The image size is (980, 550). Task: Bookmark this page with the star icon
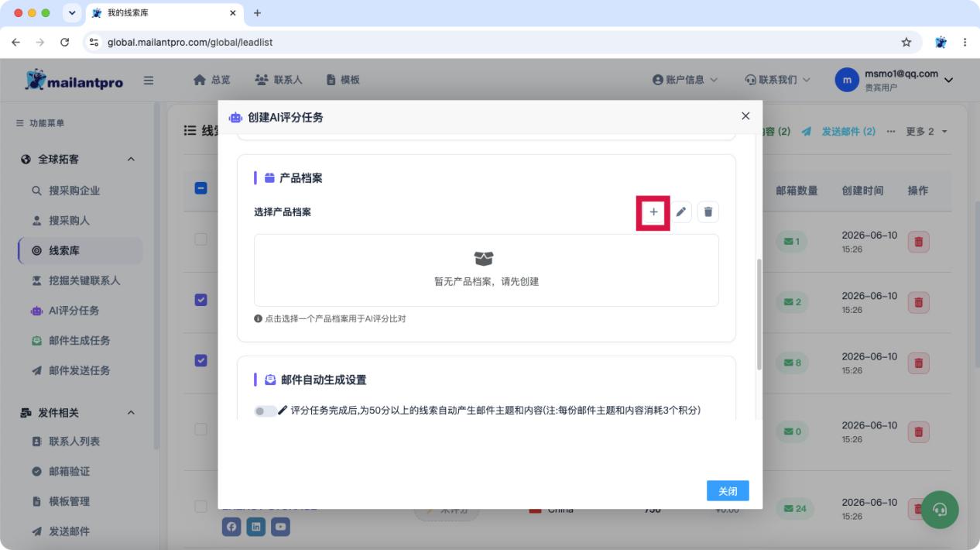(906, 43)
